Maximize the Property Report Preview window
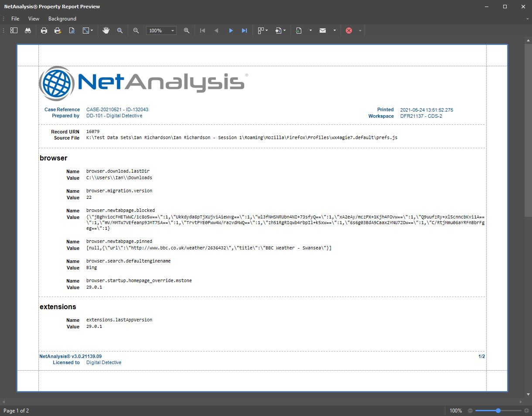 click(505, 7)
